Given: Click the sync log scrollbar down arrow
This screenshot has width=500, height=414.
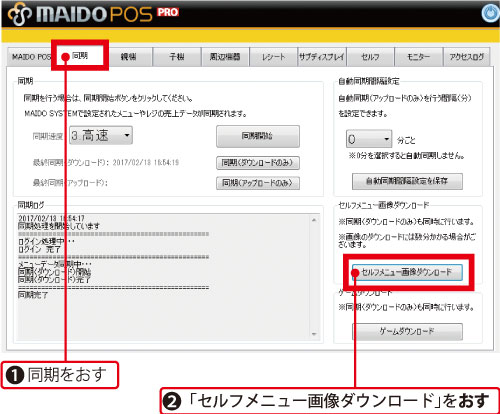Looking at the screenshot, I should (x=314, y=334).
